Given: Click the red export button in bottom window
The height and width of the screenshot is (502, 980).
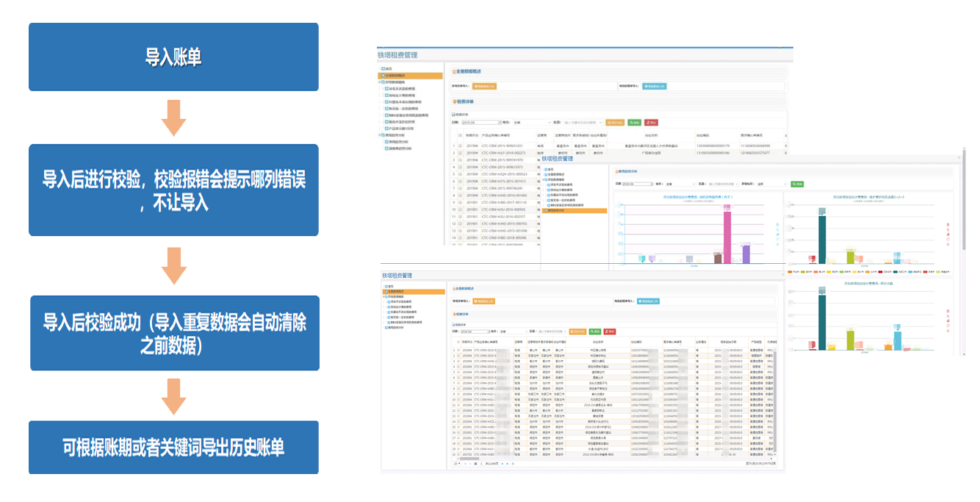Looking at the screenshot, I should pyautogui.click(x=609, y=331).
